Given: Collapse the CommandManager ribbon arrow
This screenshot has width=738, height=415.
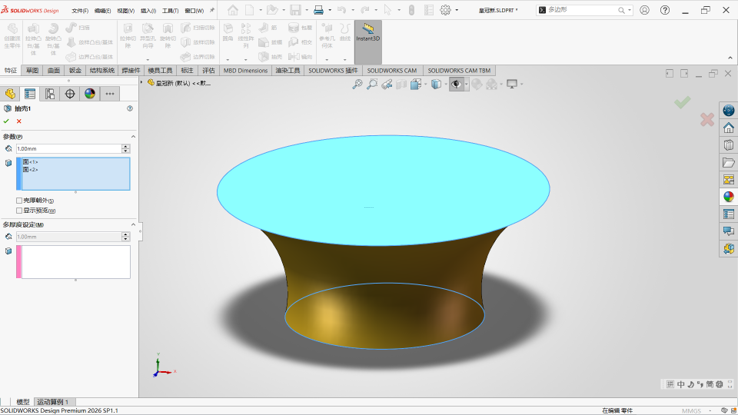Looking at the screenshot, I should pyautogui.click(x=730, y=58).
